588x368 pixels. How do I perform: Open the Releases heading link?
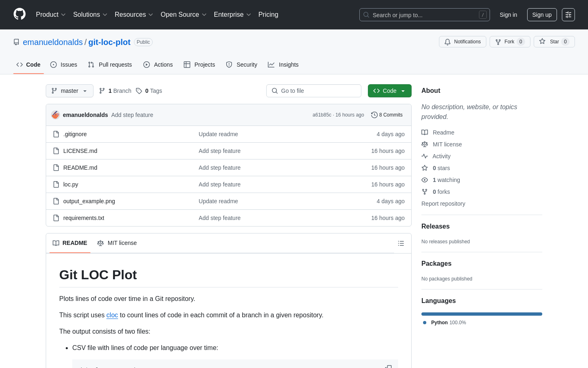point(435,226)
